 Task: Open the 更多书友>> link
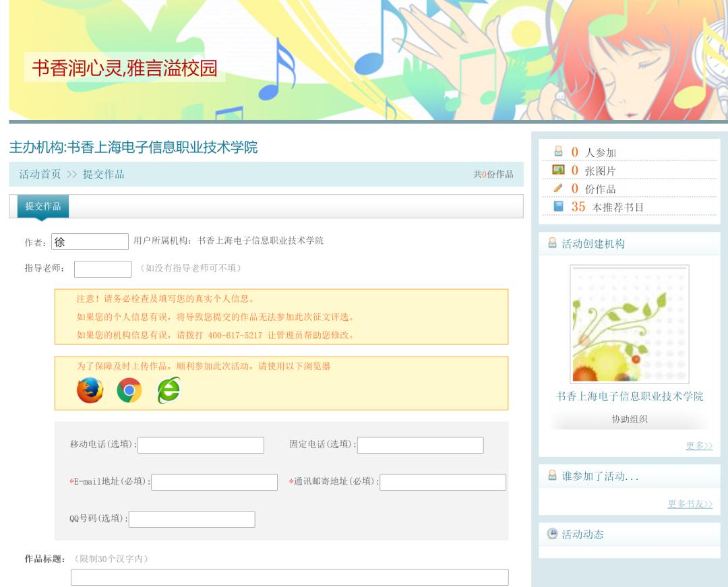click(690, 504)
